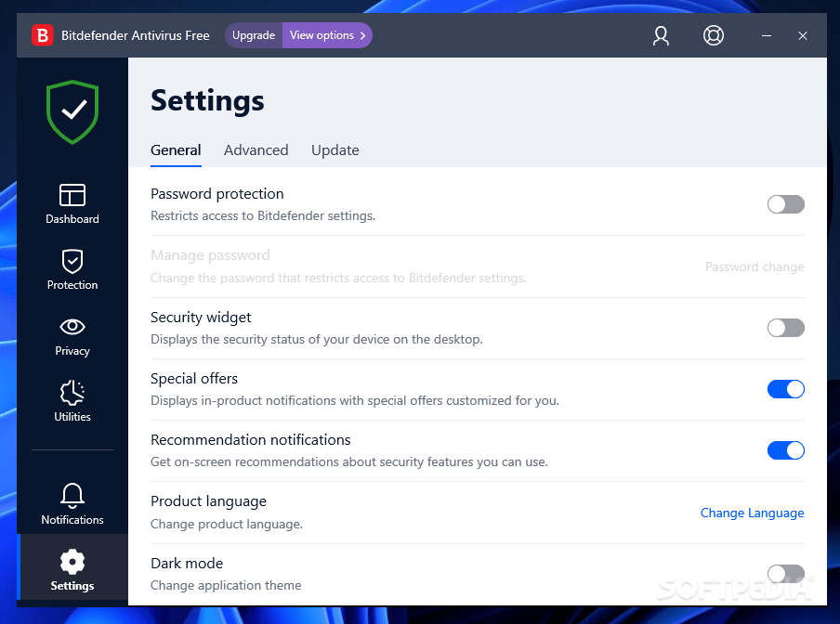Open the Utilities section

click(72, 401)
